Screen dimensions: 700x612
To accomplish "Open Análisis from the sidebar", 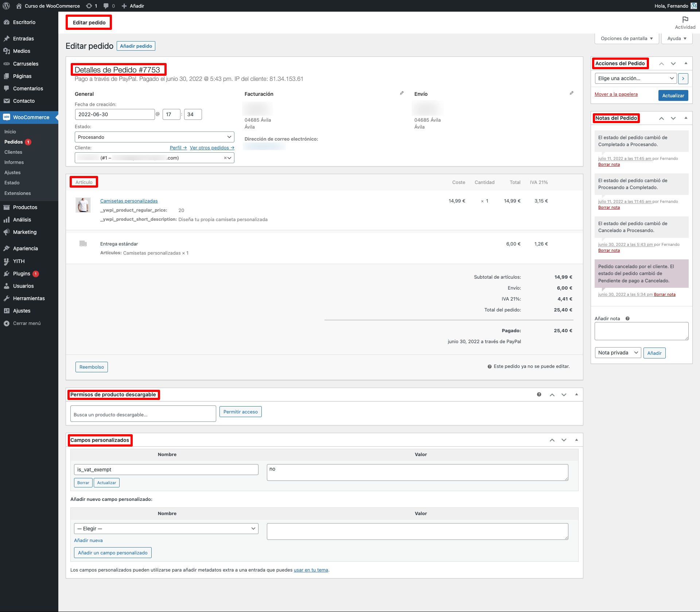I will click(x=7, y=219).
